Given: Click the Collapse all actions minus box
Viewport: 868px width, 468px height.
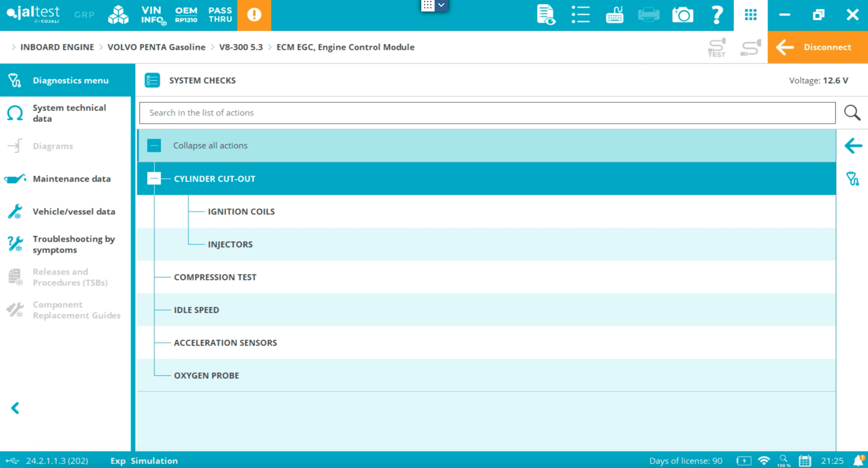Looking at the screenshot, I should point(154,146).
